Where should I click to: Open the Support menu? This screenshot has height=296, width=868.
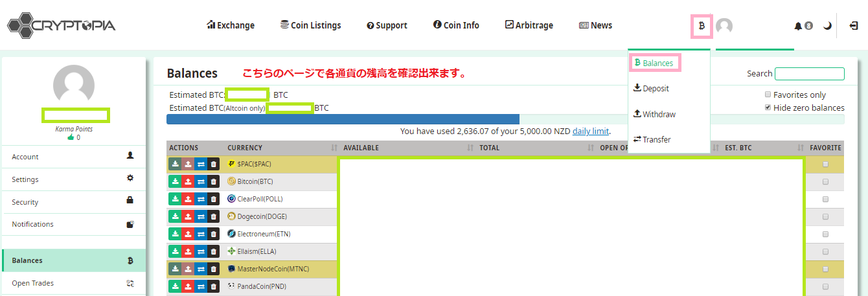[387, 25]
